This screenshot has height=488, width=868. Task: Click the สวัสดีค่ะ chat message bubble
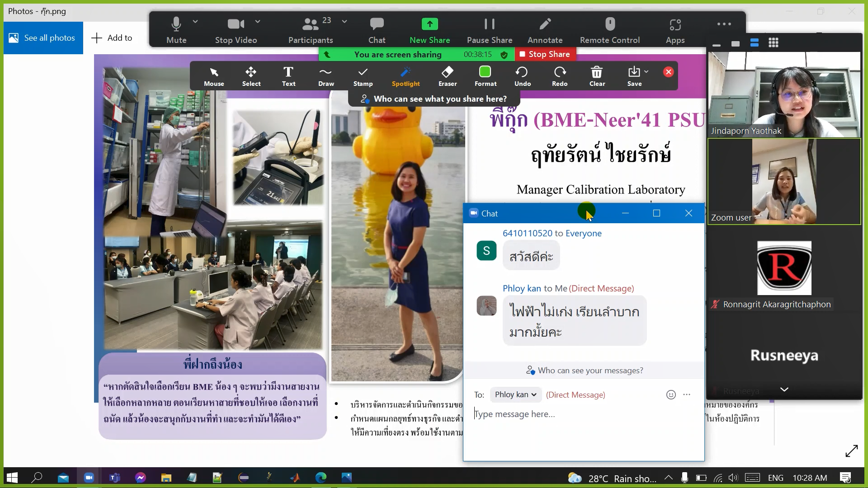tap(531, 256)
